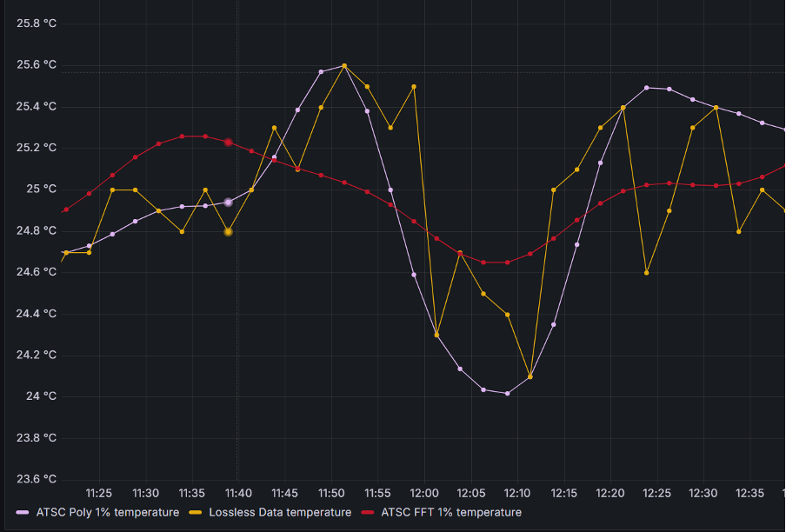Click the 24.8 °C y-axis label
Viewport: 786px width, 532px height.
click(x=37, y=230)
